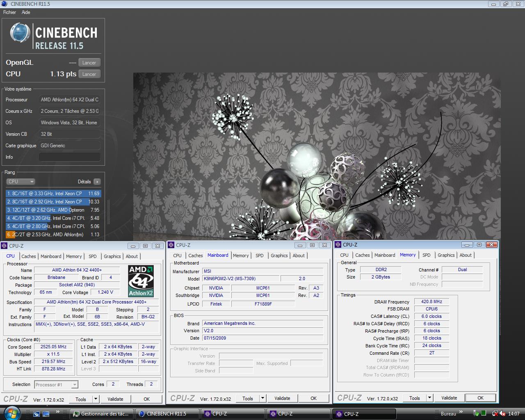The height and width of the screenshot is (420, 525).
Task: Open CPU tab in middle CPU-Z window
Action: point(177,256)
